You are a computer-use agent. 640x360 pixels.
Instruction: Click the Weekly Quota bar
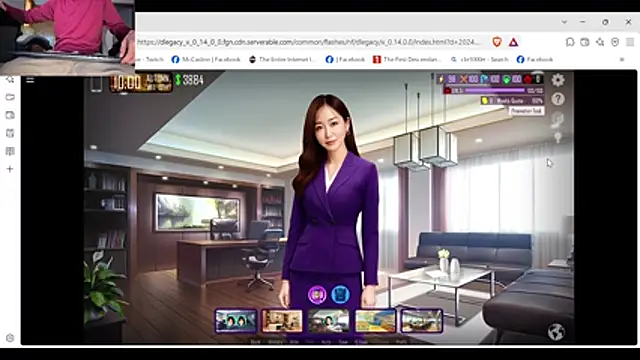coord(512,100)
